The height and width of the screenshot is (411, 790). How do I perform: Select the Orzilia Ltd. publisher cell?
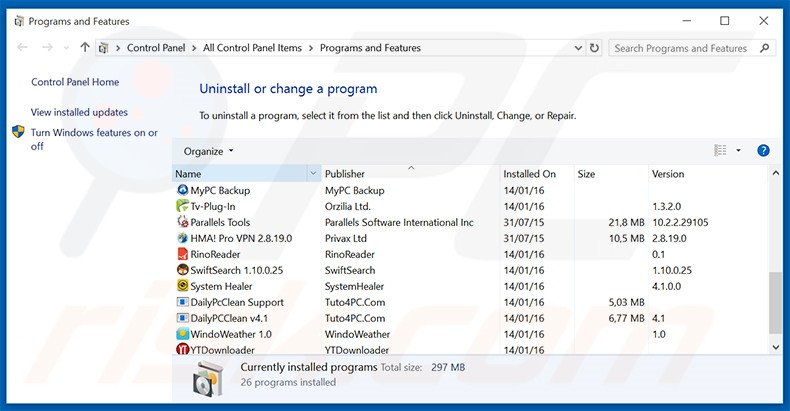tap(348, 207)
